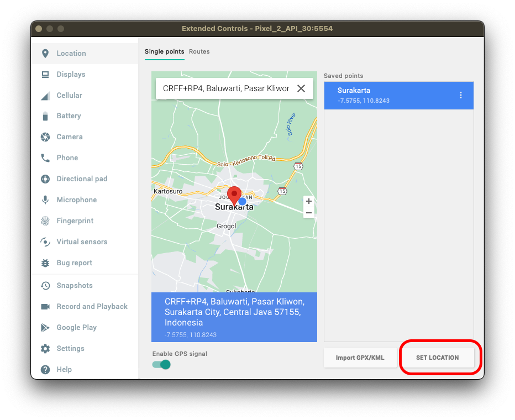Open the Fingerprint sensor icon

(x=45, y=221)
